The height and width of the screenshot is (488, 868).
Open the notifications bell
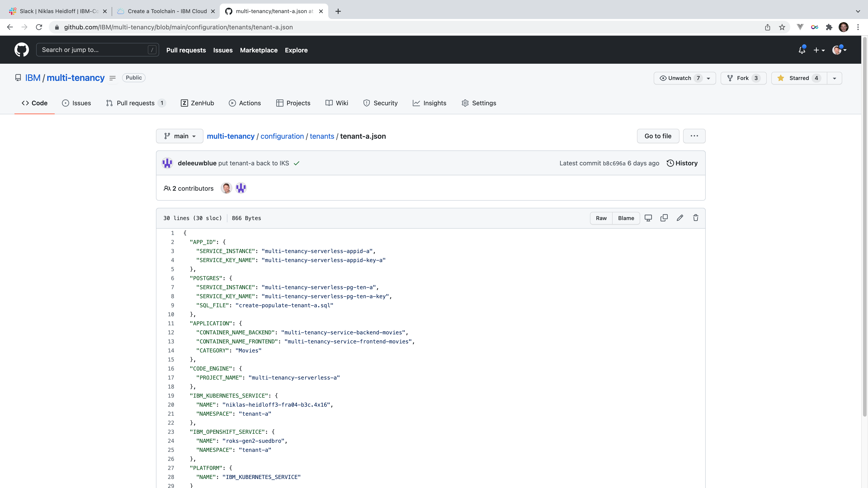pyautogui.click(x=802, y=50)
